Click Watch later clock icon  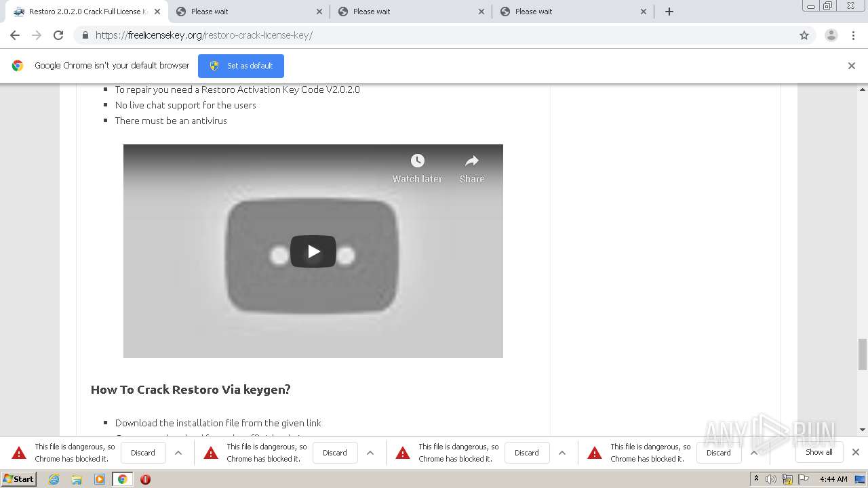417,161
